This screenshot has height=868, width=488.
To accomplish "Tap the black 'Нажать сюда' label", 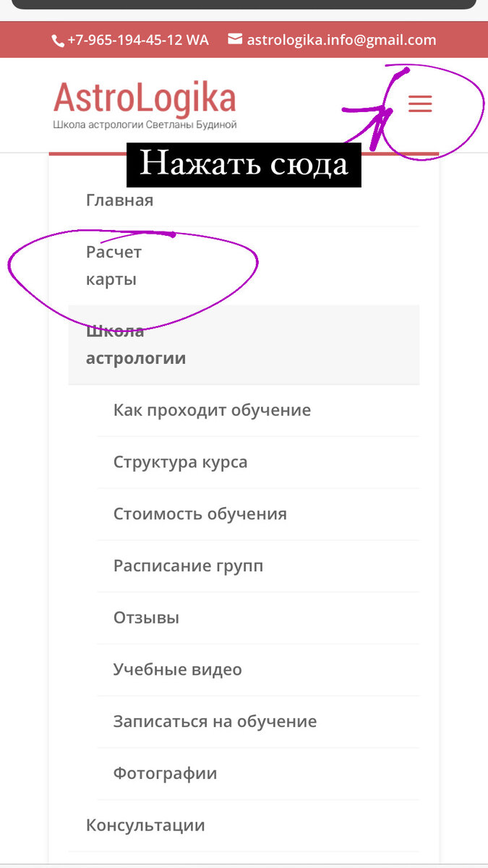I will click(244, 165).
